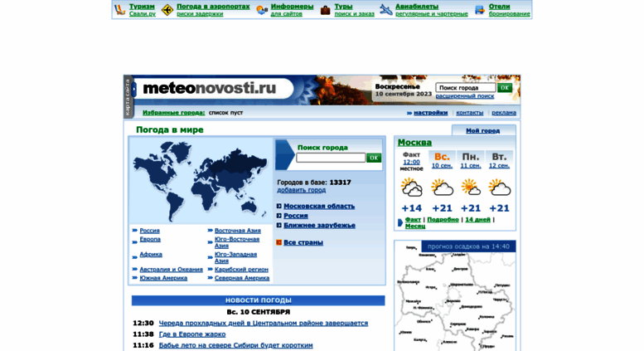Click the Туризм beach chair icon

pyautogui.click(x=120, y=10)
